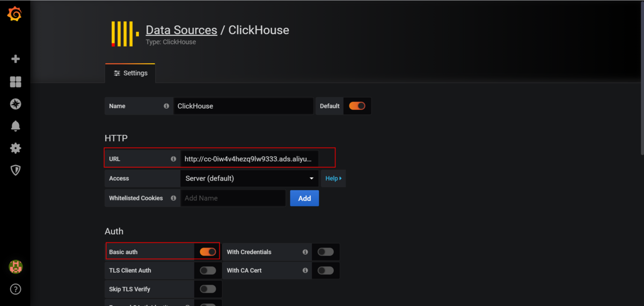Open the user avatar profile
Image resolution: width=644 pixels, height=306 pixels.
(x=16, y=266)
